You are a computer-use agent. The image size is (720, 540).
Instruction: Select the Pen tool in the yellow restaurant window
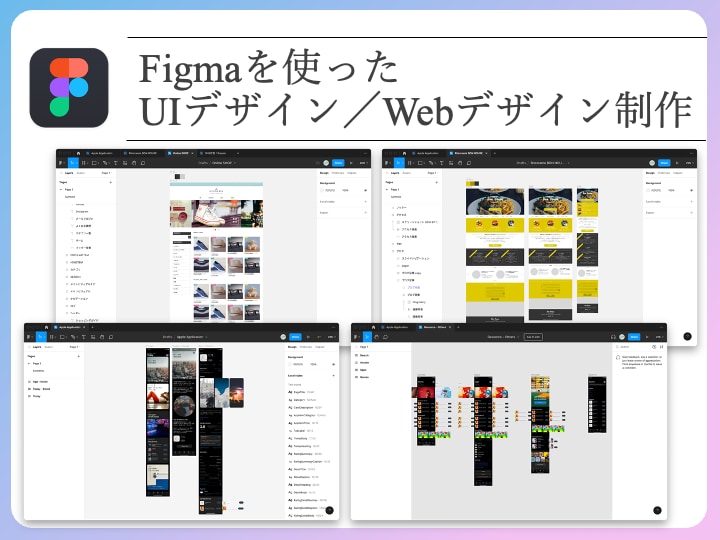[432, 163]
